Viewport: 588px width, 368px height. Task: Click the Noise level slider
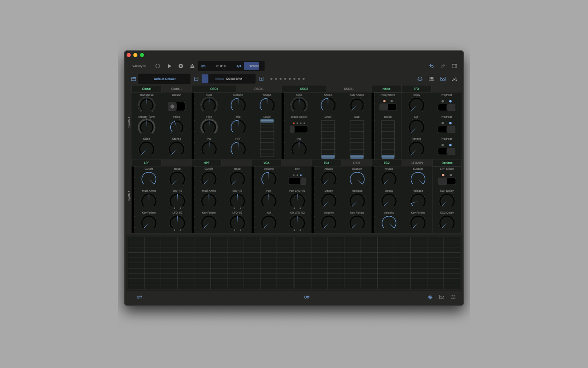pyautogui.click(x=388, y=139)
